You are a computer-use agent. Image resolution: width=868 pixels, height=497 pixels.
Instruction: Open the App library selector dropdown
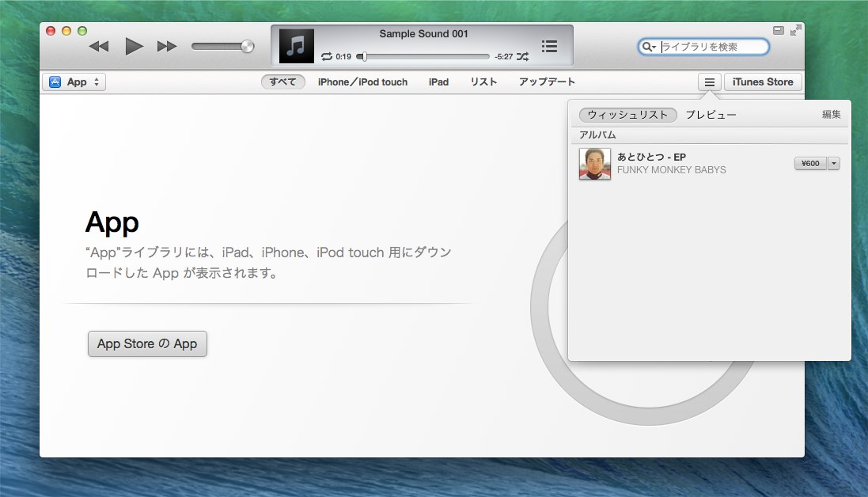[x=74, y=82]
